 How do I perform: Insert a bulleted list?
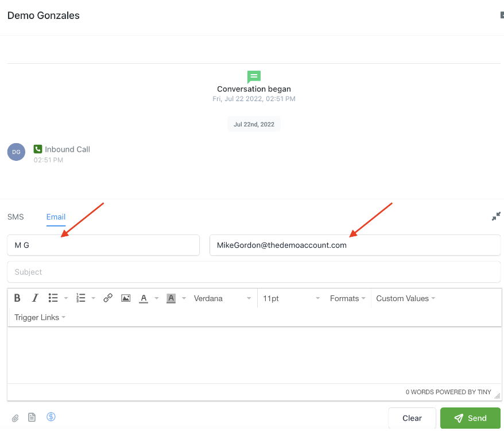point(53,298)
